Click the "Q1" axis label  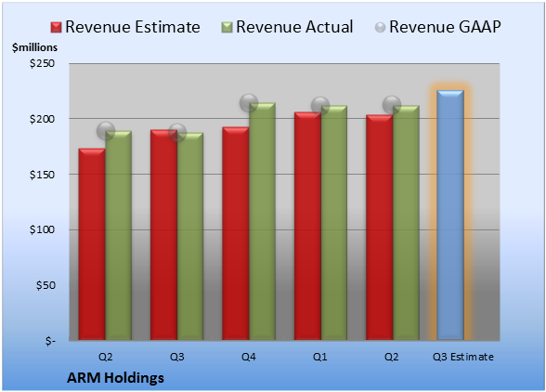coord(320,357)
